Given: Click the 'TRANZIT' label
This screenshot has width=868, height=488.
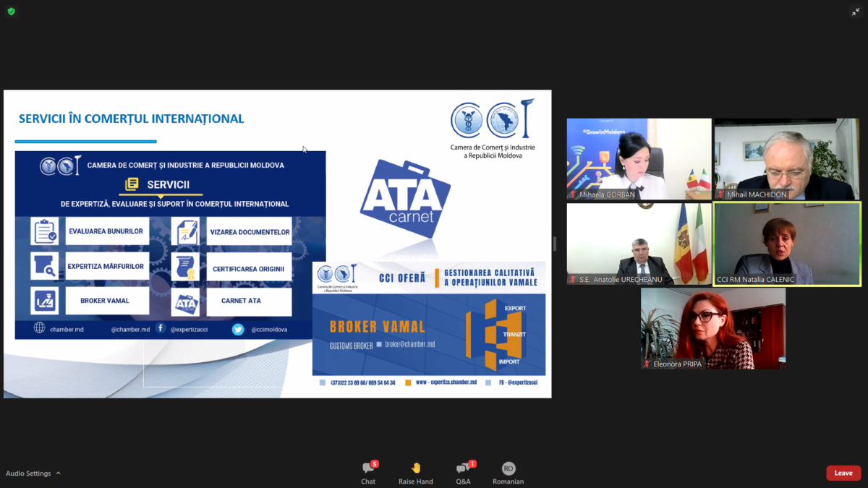Looking at the screenshot, I should pos(515,334).
